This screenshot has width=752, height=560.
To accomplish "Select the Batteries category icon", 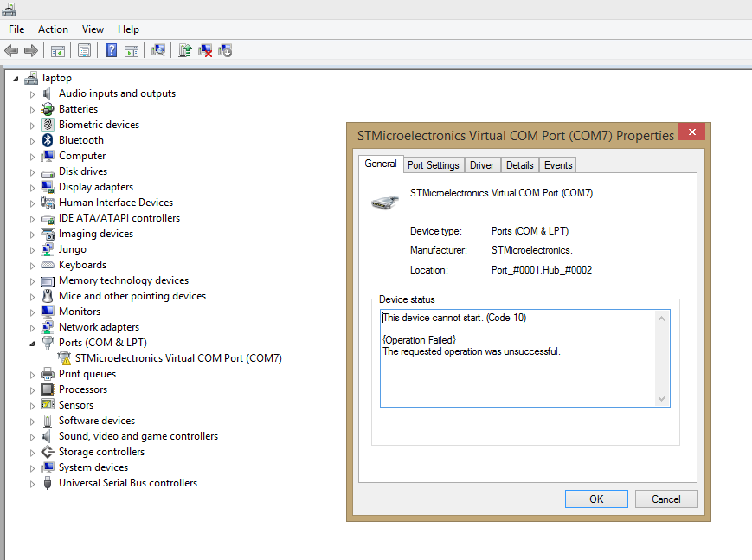I will [48, 109].
